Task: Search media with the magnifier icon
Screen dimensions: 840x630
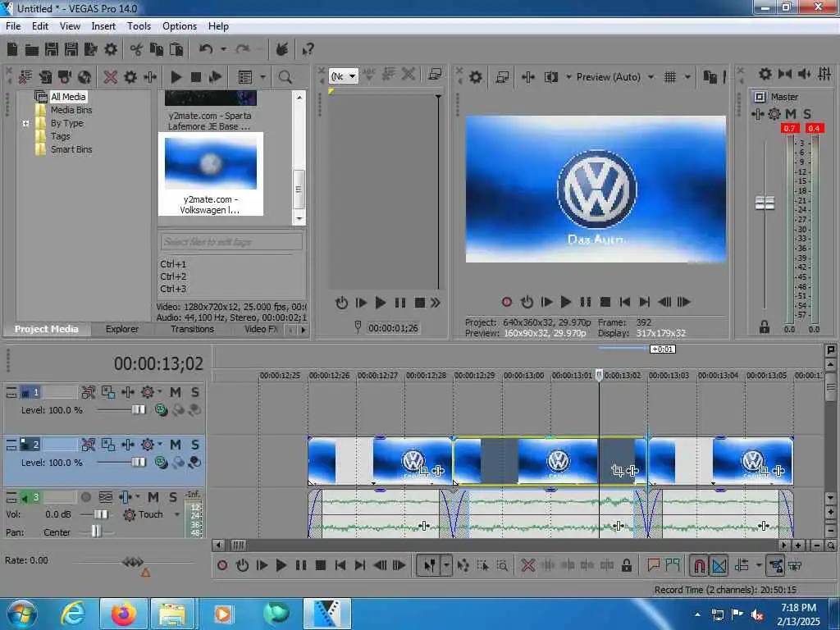Action: [x=285, y=77]
